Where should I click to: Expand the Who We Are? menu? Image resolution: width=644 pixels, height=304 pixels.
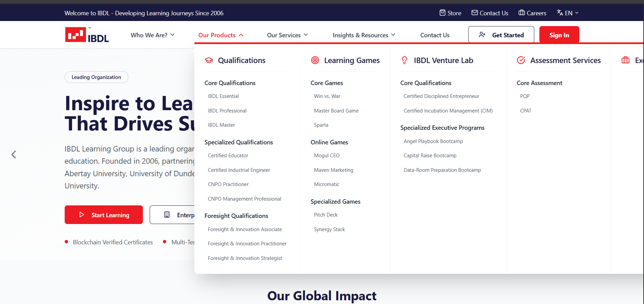[x=152, y=35]
